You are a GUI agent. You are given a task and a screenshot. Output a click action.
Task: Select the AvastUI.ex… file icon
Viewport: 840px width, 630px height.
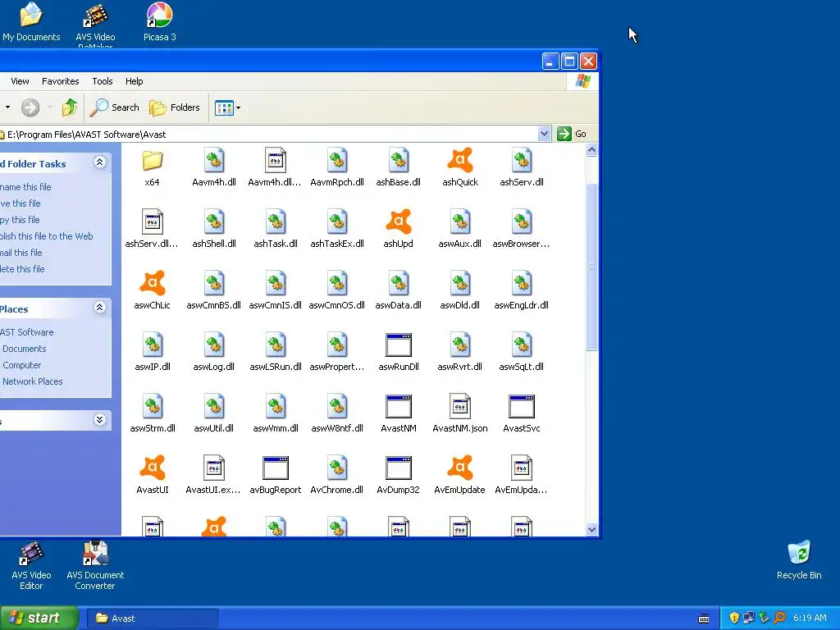click(214, 468)
